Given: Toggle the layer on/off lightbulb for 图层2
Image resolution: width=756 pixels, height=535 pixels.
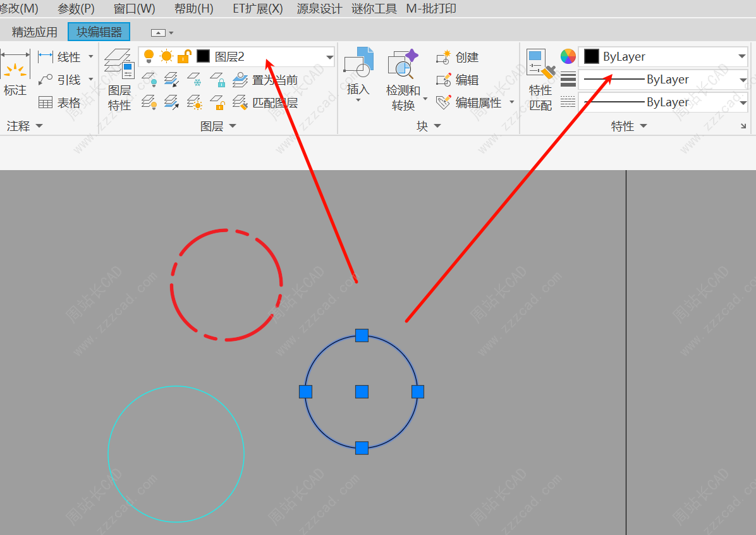Looking at the screenshot, I should (149, 56).
